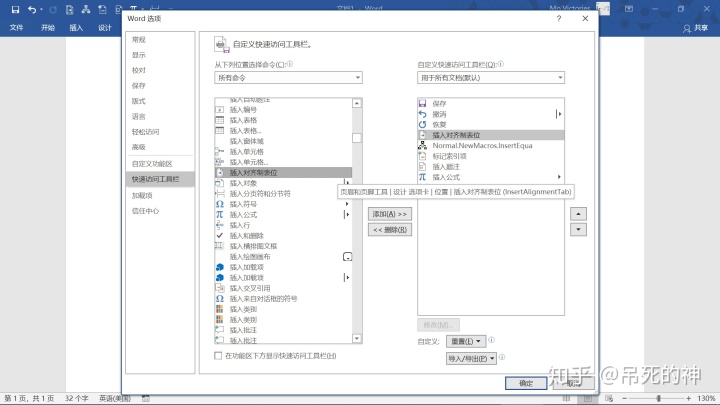Open the 文件 ribbon tab
Screen dimensions: 720x405
[16, 28]
